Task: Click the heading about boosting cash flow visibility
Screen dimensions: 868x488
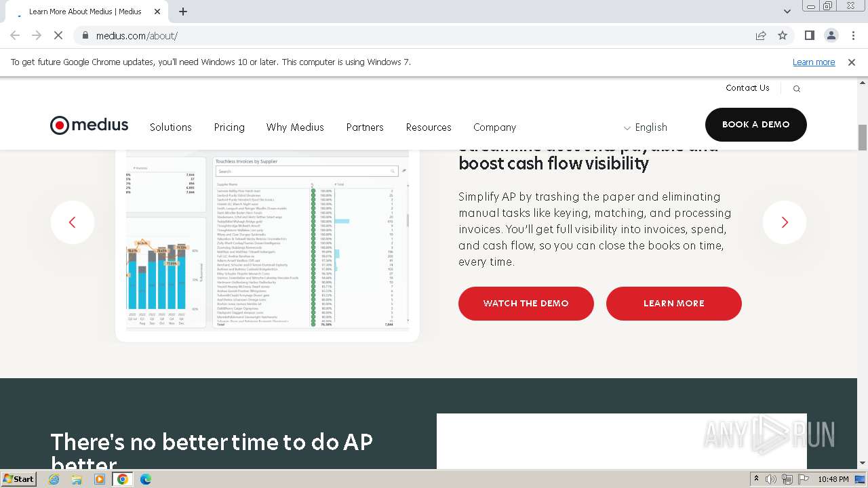Action: tap(588, 155)
